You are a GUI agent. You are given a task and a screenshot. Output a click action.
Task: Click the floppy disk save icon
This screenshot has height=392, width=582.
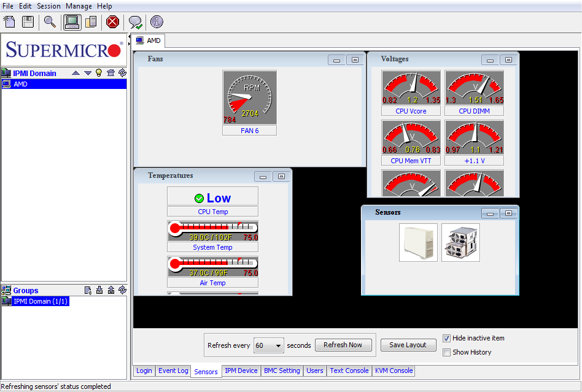click(x=28, y=22)
